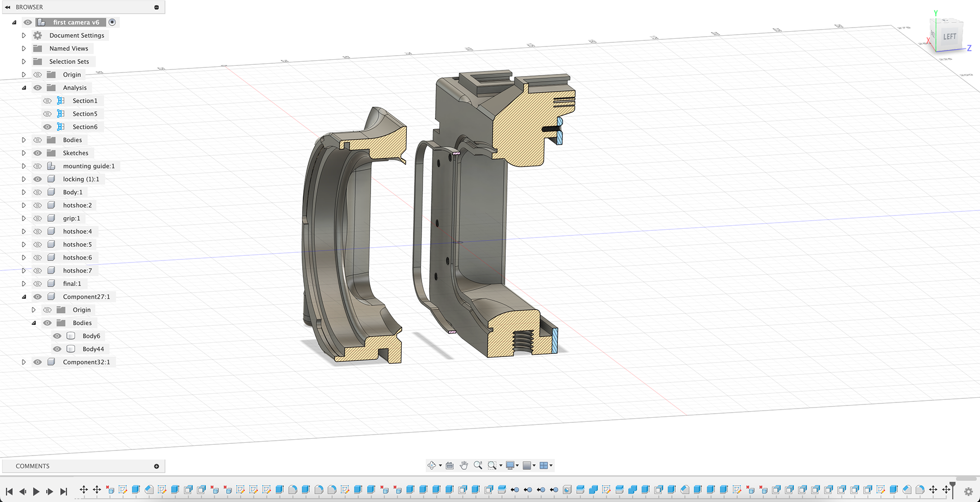Select the Zoom magnifier tool
Screen dimensions: 980x502
point(478,465)
